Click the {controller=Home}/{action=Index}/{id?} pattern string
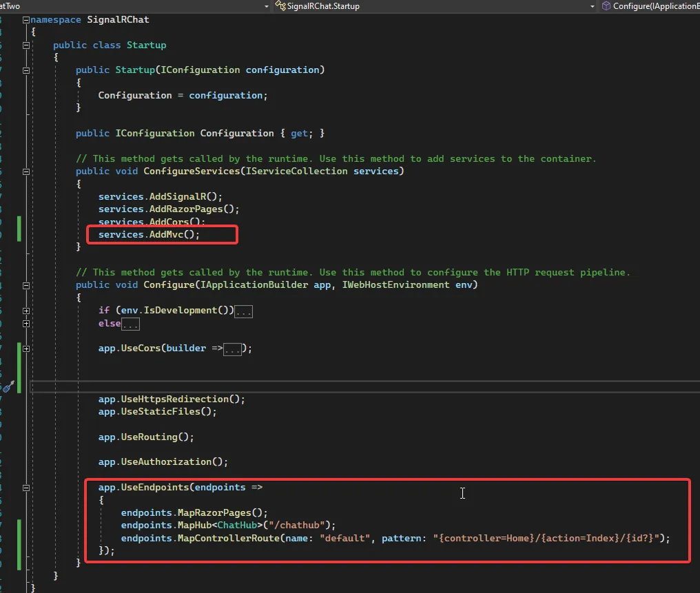 pyautogui.click(x=546, y=539)
